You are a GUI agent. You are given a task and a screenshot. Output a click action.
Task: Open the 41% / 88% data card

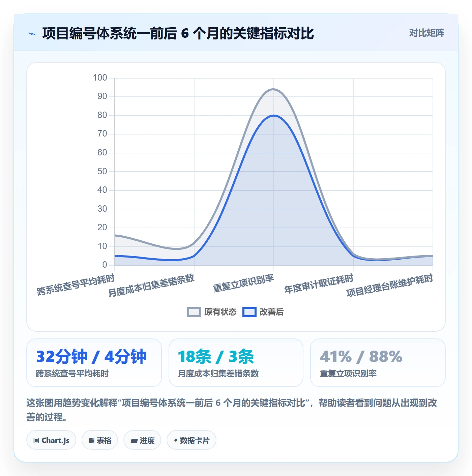point(378,363)
